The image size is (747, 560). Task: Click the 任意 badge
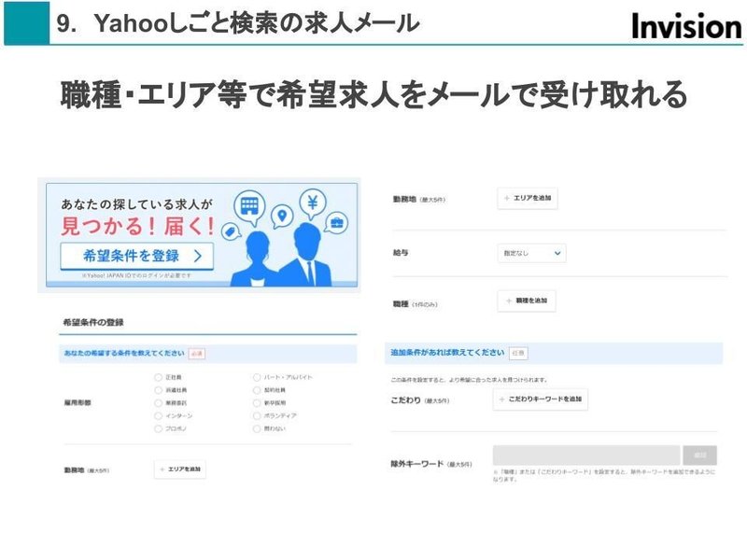[518, 353]
